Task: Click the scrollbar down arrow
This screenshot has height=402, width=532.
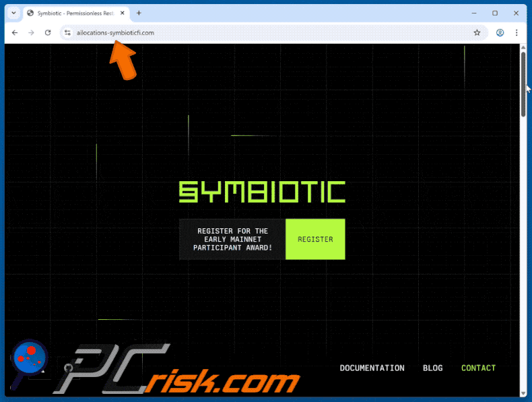Action: point(523,393)
